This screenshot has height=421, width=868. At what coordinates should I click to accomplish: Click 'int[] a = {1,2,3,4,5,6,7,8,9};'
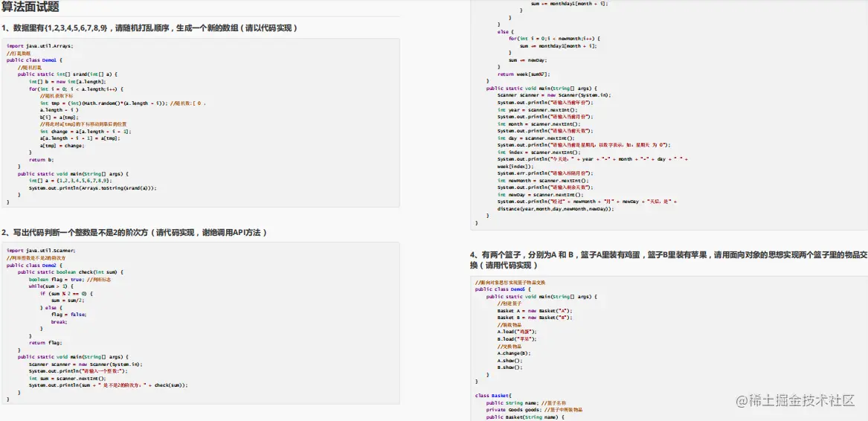(x=71, y=181)
